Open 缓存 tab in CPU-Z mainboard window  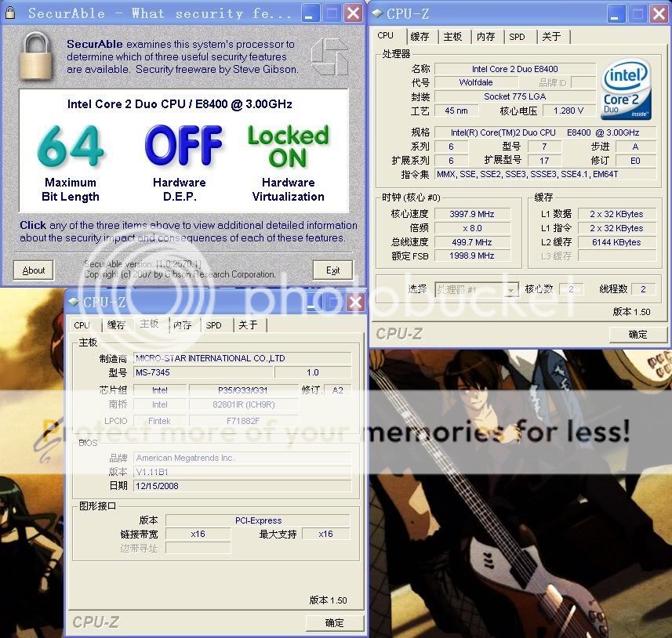point(116,325)
